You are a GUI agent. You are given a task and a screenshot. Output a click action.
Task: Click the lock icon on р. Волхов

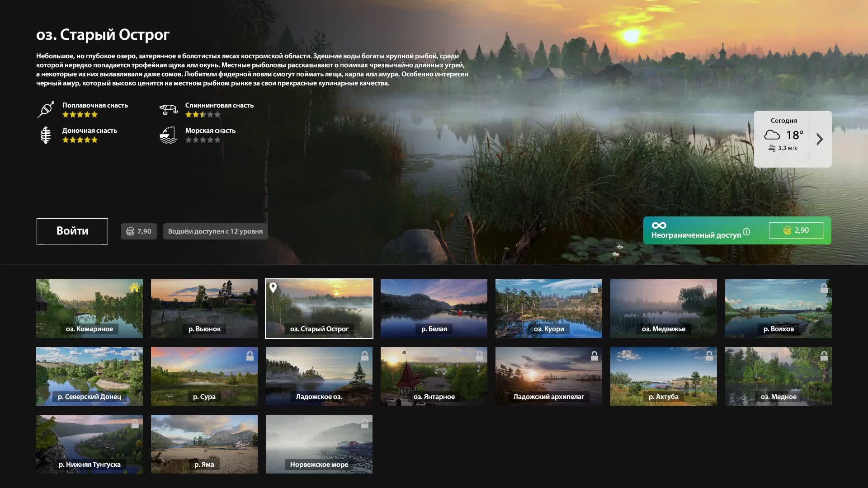pos(824,288)
